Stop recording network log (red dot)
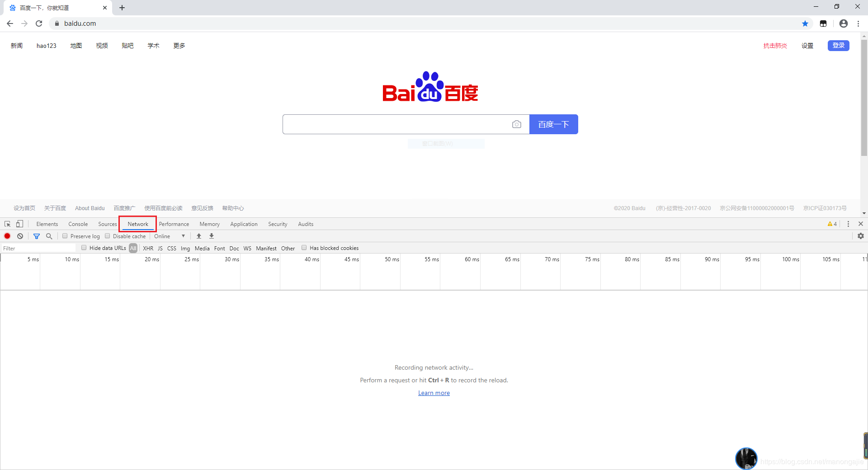This screenshot has width=868, height=470. coord(7,236)
